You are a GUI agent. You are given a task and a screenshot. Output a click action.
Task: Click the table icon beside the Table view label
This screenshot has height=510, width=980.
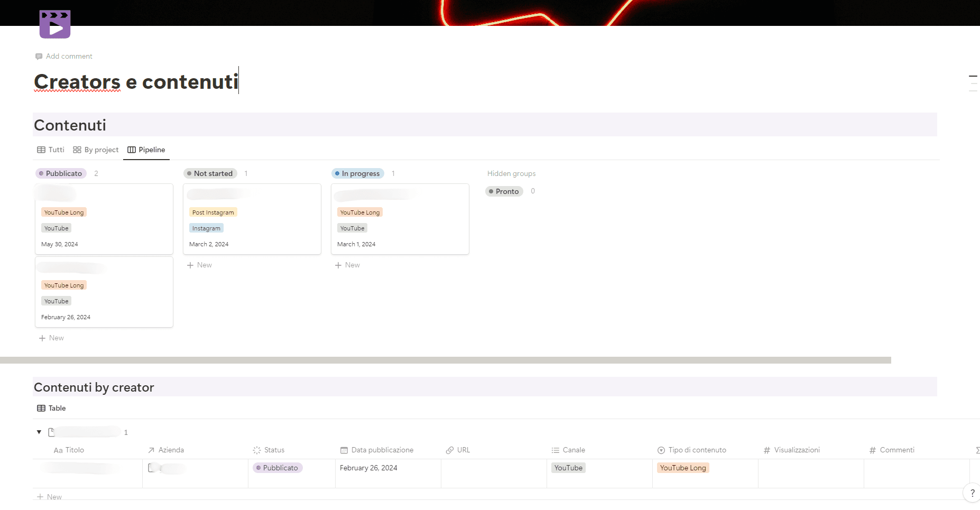pyautogui.click(x=41, y=408)
